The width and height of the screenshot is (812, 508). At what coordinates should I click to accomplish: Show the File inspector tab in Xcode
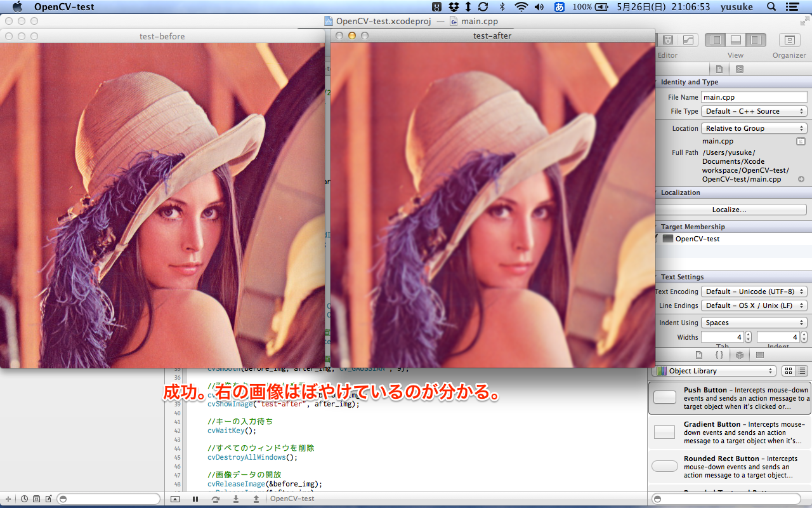[719, 69]
